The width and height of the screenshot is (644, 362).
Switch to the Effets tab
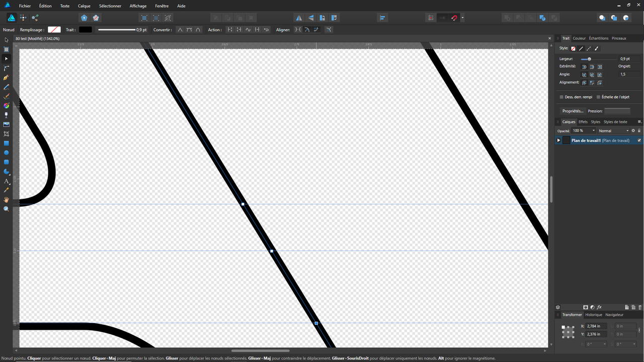pyautogui.click(x=583, y=122)
